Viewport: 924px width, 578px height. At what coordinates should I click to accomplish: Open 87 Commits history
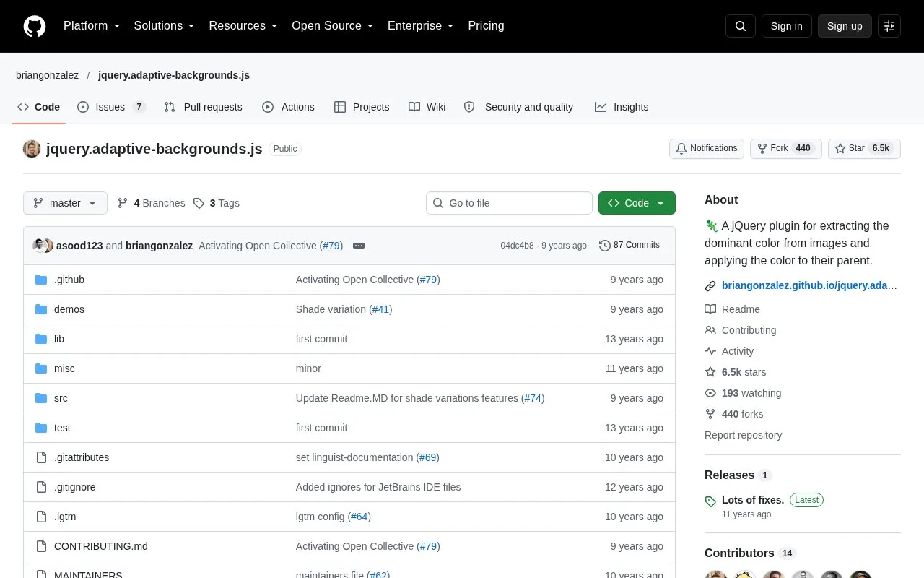click(x=629, y=246)
